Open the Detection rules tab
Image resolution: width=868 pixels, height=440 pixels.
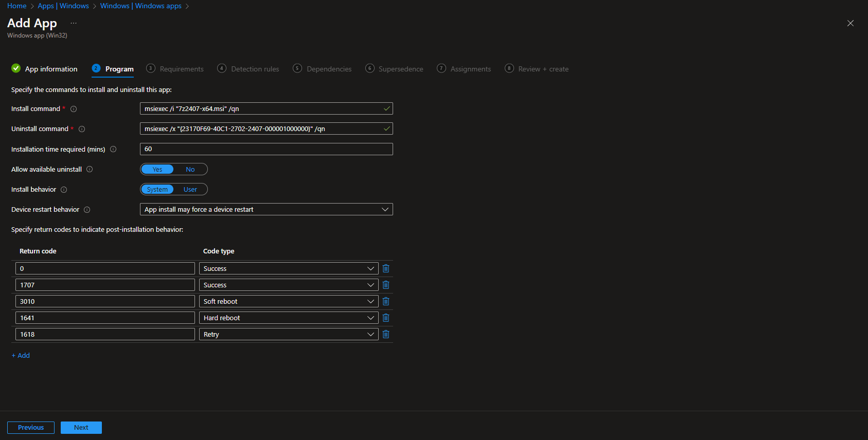[x=255, y=69]
